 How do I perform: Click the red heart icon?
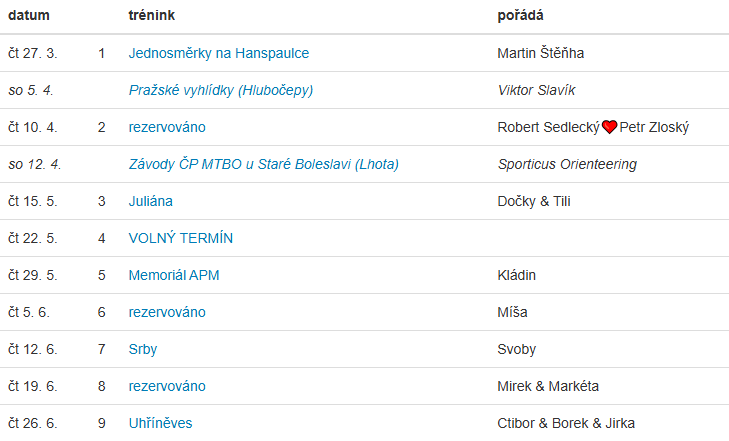(x=609, y=127)
